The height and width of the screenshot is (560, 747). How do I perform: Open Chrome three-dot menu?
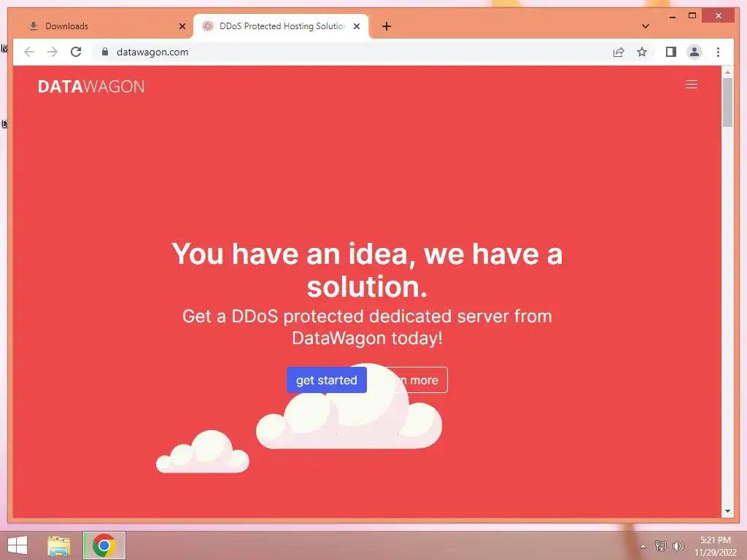pyautogui.click(x=718, y=52)
